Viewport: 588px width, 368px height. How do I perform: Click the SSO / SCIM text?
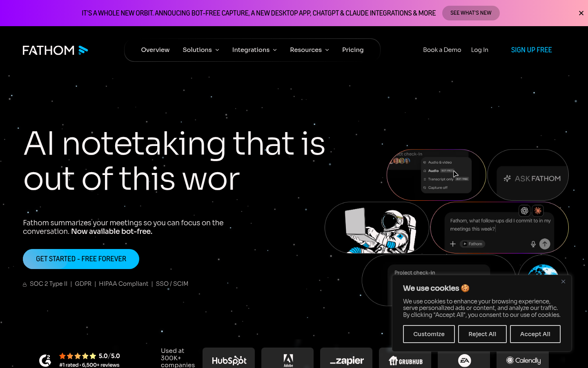172,284
